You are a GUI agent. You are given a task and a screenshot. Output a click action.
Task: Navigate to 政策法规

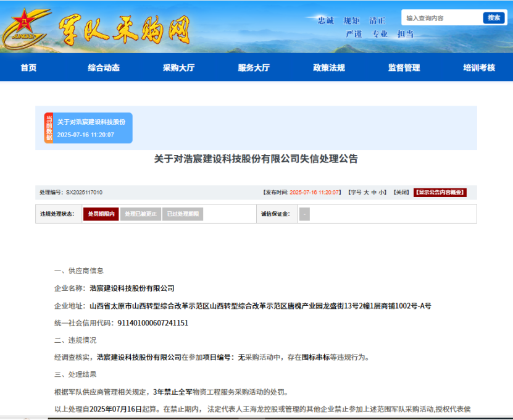[x=329, y=68]
